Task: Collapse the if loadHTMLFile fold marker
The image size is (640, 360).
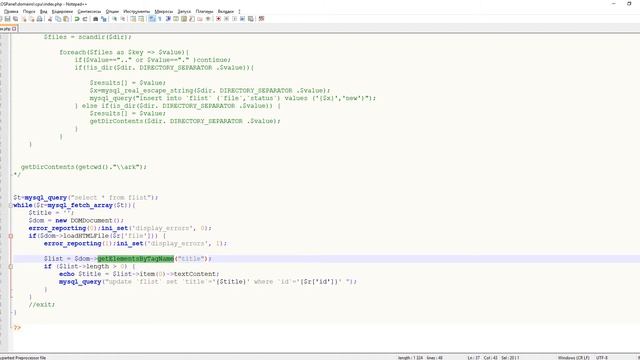Action: [x=11, y=236]
